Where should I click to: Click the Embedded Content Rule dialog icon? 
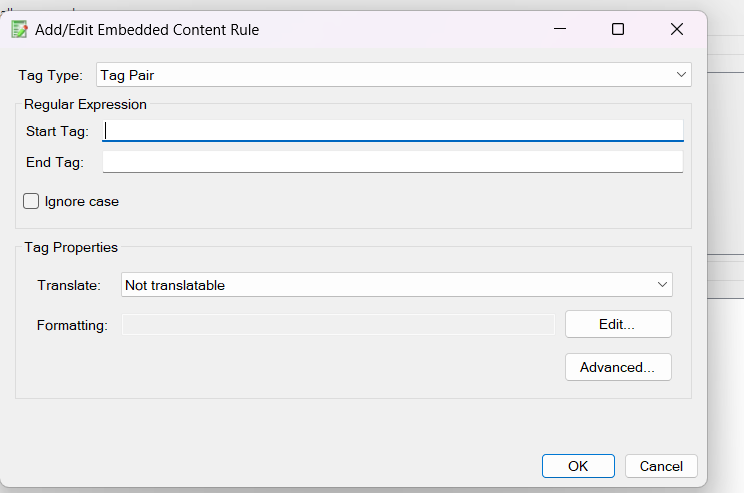click(x=18, y=29)
